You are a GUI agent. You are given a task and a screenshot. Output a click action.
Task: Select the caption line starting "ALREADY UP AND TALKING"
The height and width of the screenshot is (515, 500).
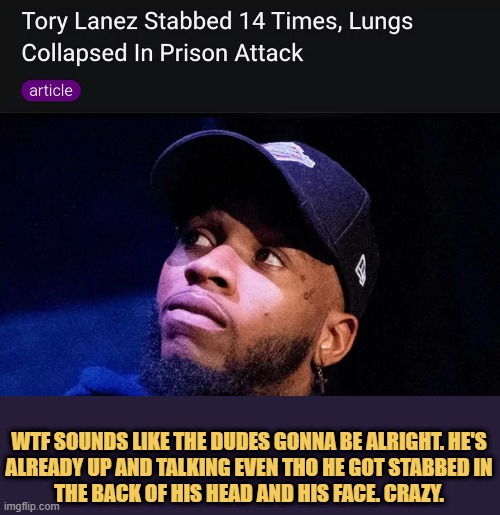click(x=249, y=467)
